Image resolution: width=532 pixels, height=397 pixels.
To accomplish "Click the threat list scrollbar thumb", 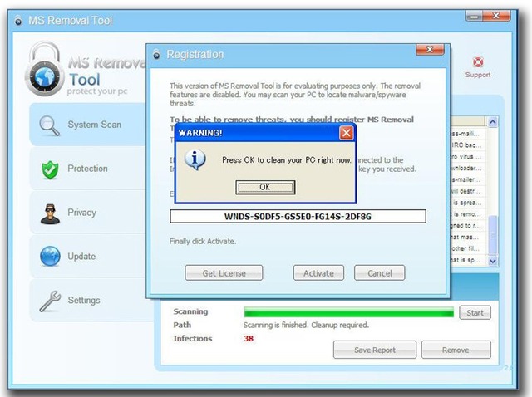I will tap(493, 234).
